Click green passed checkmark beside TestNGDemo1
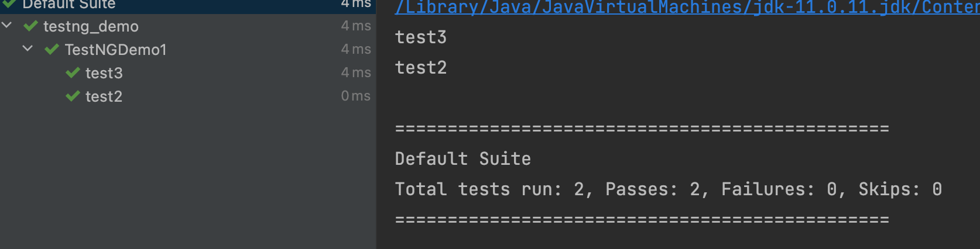The image size is (980, 249). 52,50
